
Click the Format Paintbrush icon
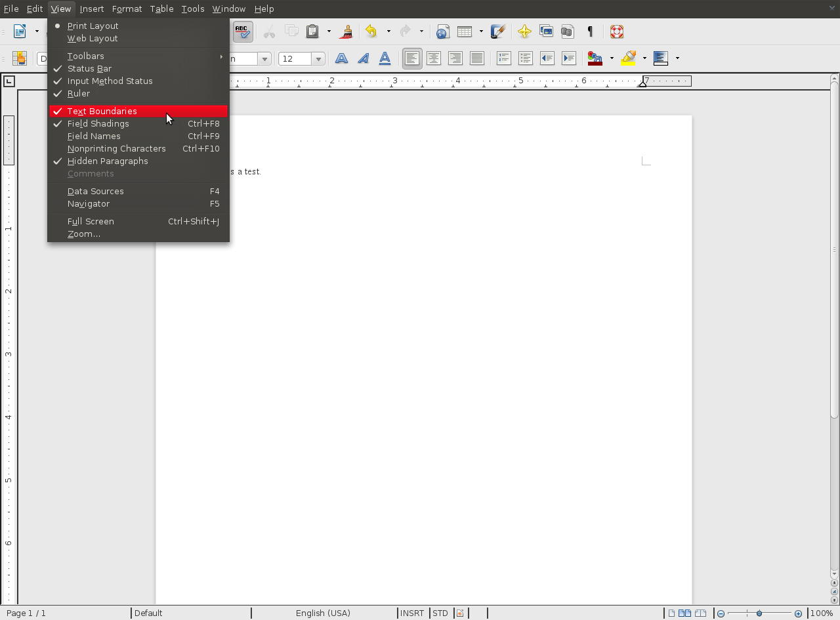pos(347,31)
